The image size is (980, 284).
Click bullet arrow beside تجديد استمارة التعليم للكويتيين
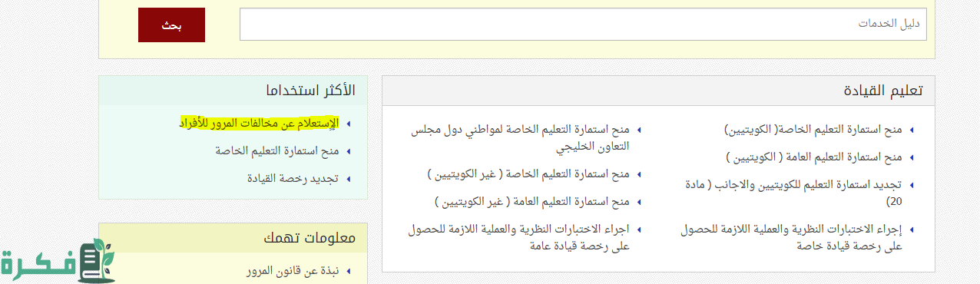click(912, 186)
